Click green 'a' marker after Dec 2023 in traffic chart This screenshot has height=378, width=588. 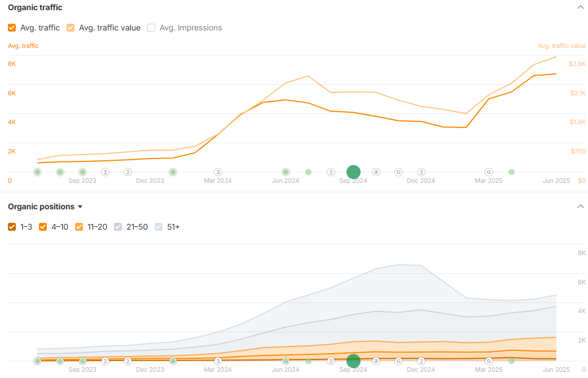[173, 172]
